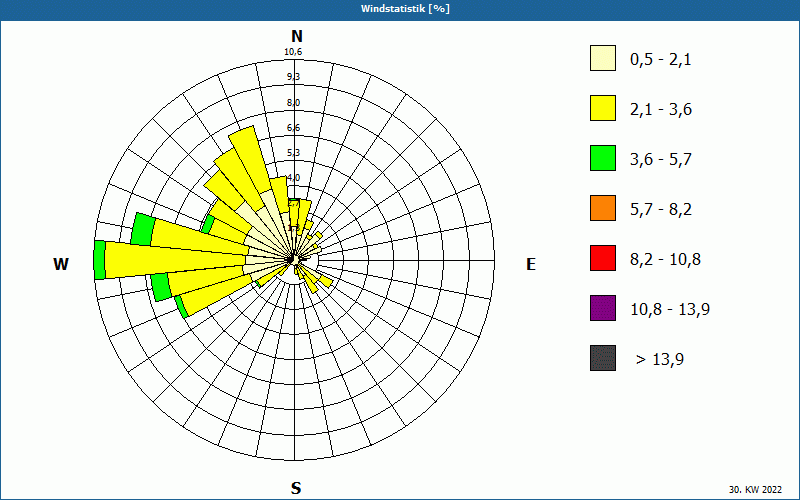Click the '5,7 - 8,2' legend label
This screenshot has width=800, height=500.
tap(661, 210)
